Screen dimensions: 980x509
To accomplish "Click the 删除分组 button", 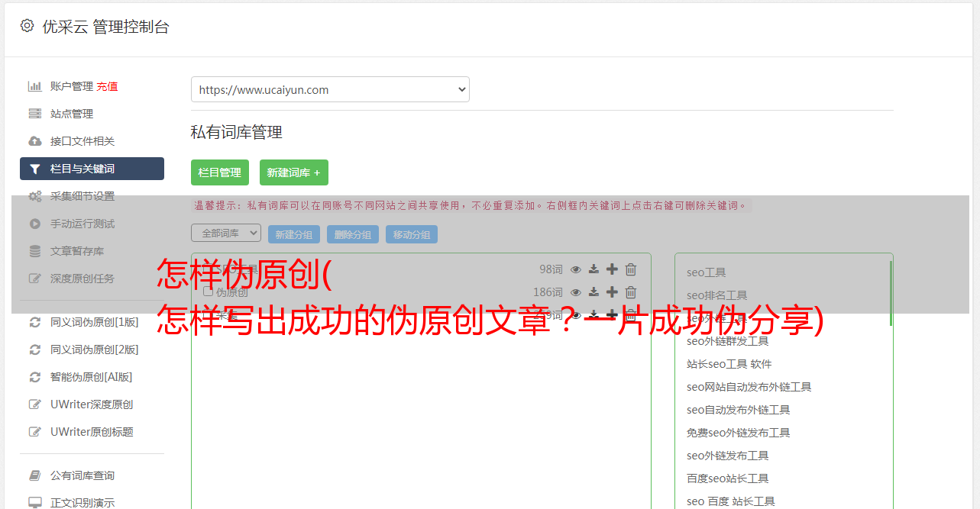I will [353, 234].
